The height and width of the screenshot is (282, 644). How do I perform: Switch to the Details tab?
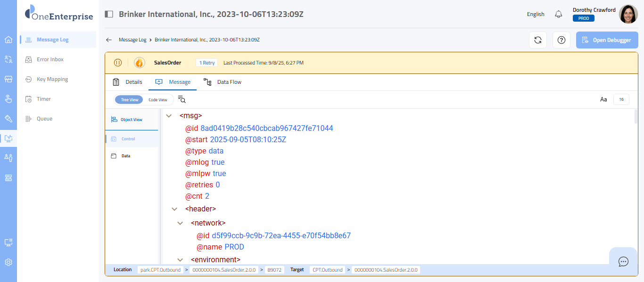click(127, 82)
